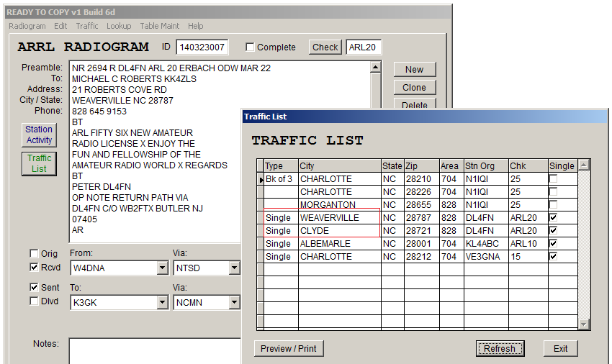The image size is (612, 364).
Task: Enable the Dlvd checkbox
Action: pos(34,301)
